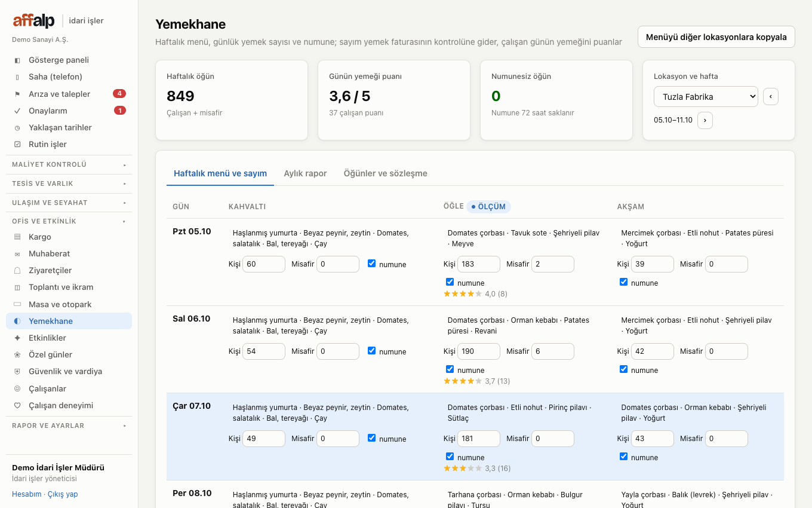Uncheck numune for Pzt 05.10 Kahvaltı
Image resolution: width=812 pixels, height=508 pixels.
[x=372, y=264]
